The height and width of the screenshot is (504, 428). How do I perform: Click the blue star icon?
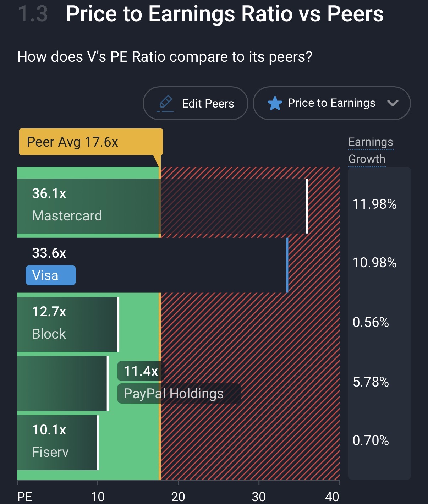click(x=275, y=104)
